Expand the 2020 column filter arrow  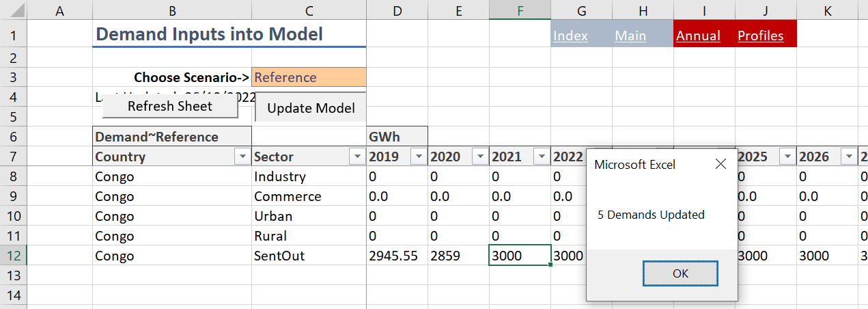pos(479,157)
